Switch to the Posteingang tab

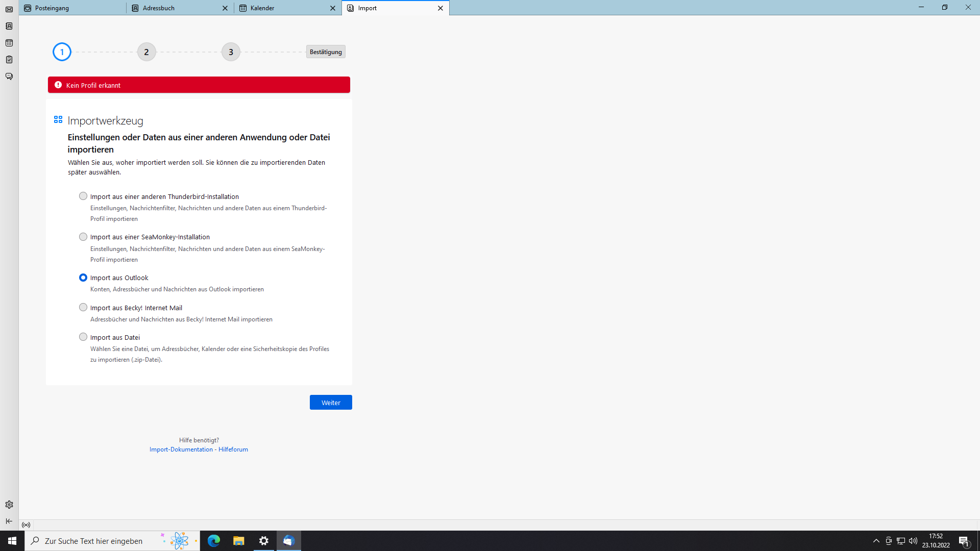tap(71, 8)
